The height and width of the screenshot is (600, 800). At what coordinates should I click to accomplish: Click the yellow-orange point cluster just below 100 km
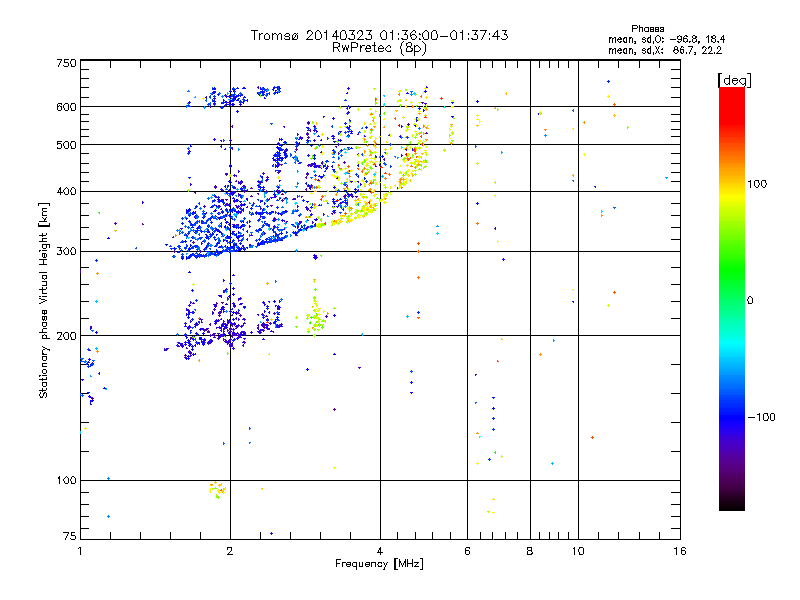pos(218,489)
